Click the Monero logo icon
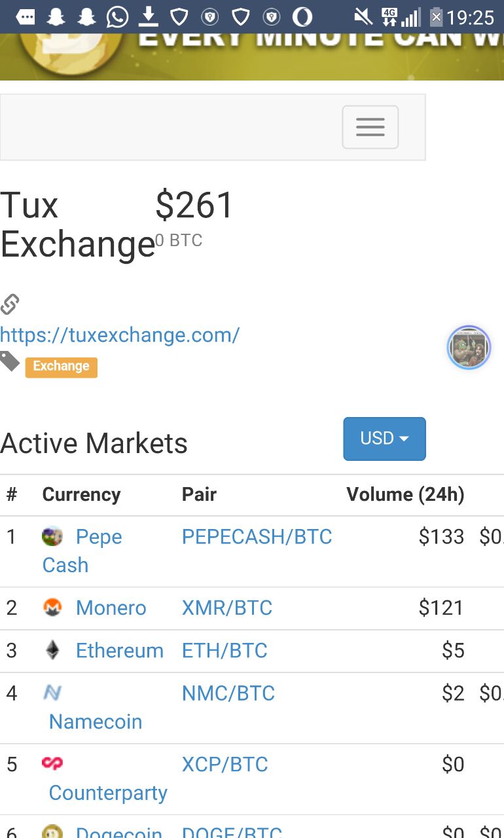The width and height of the screenshot is (504, 838). click(x=52, y=608)
